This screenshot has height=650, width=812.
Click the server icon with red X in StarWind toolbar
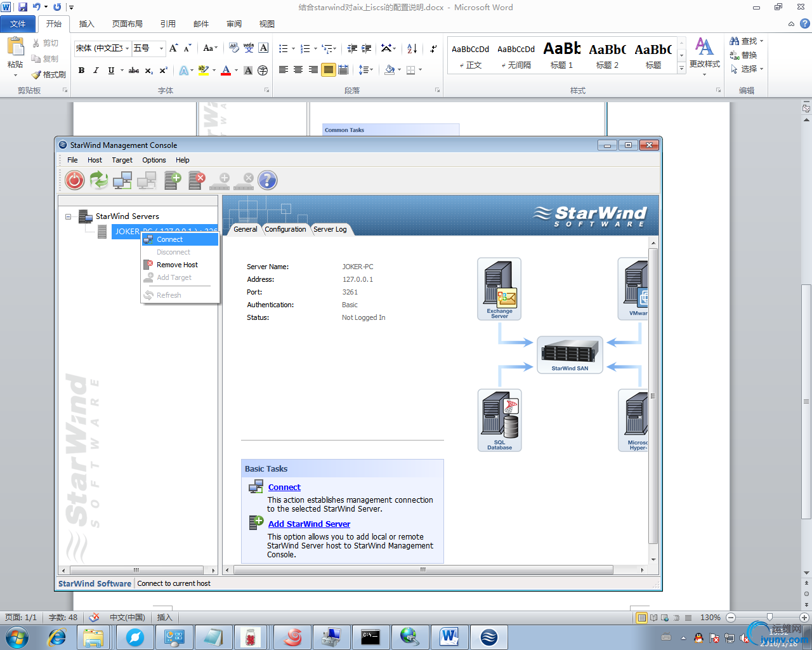point(197,180)
